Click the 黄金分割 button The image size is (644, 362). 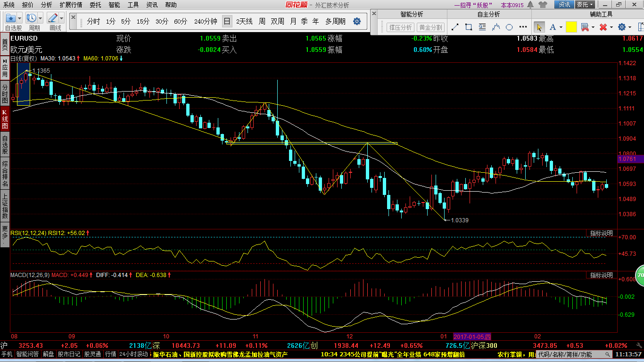(x=430, y=27)
